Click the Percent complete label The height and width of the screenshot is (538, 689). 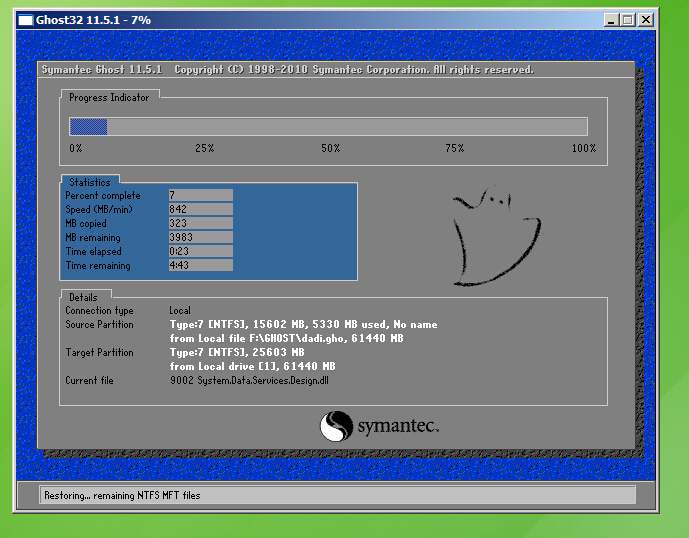(103, 196)
